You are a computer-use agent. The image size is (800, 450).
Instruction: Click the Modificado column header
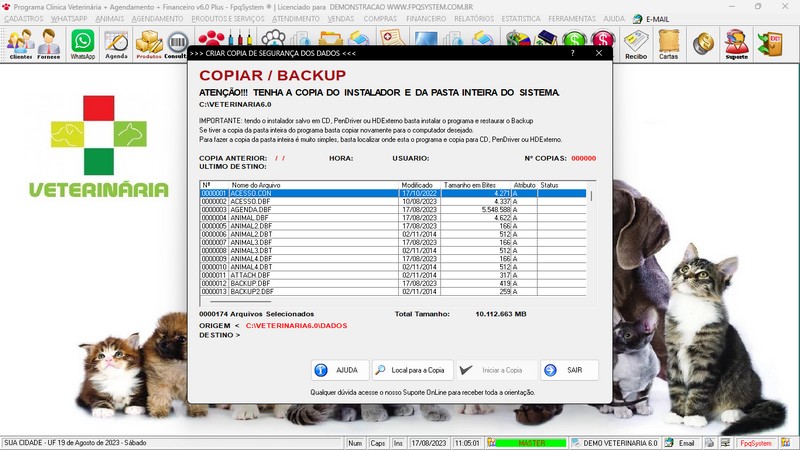(417, 185)
